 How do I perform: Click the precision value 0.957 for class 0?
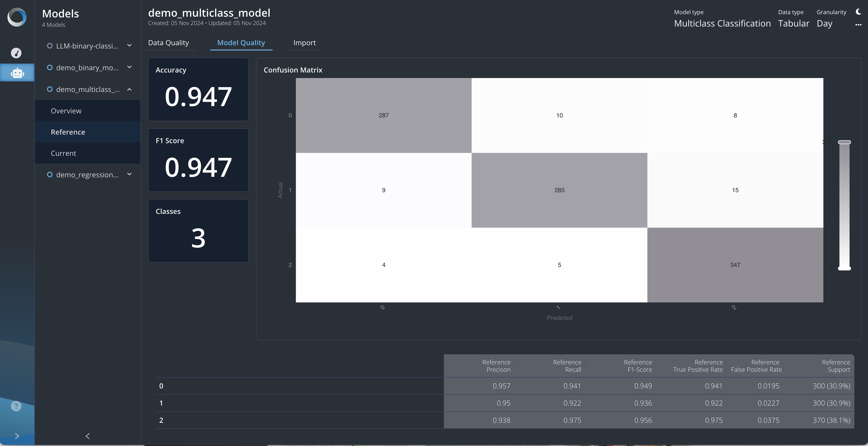point(501,386)
